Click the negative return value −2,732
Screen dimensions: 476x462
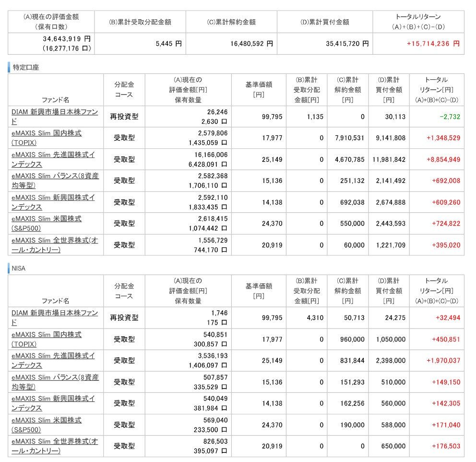click(x=450, y=117)
